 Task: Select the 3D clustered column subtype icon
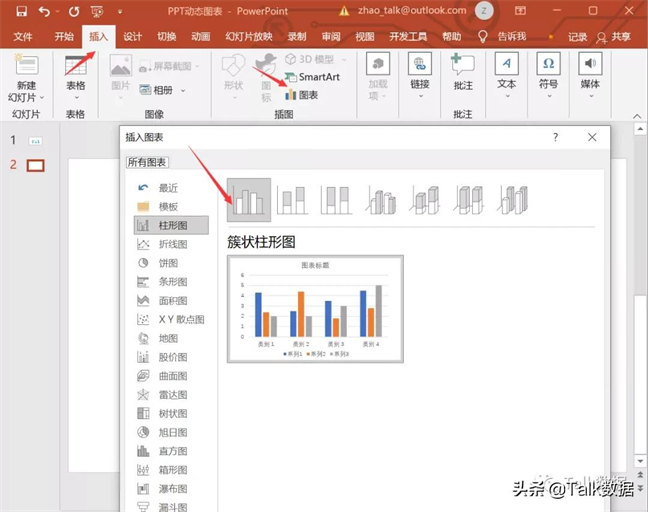coord(381,200)
